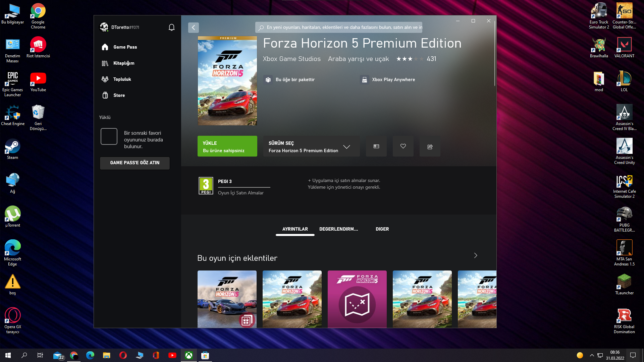This screenshot has width=644, height=362.
Task: Select Cheat Engine desktop icon
Action: [12, 115]
